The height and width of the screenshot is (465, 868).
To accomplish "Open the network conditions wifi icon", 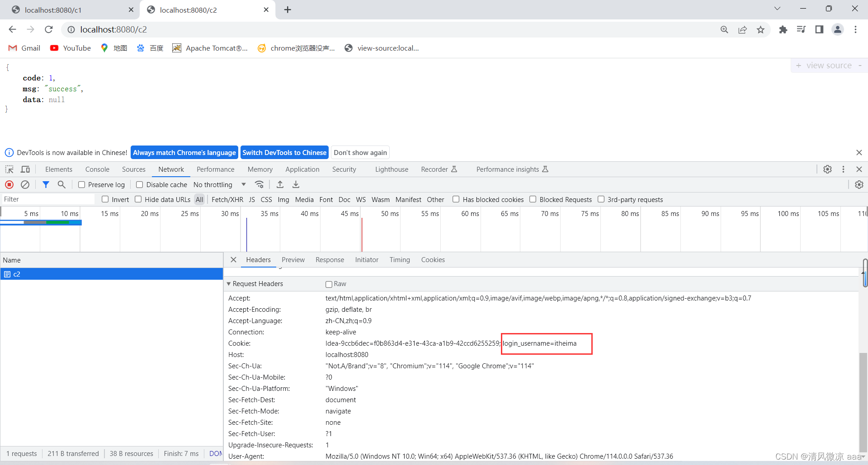I will point(259,184).
